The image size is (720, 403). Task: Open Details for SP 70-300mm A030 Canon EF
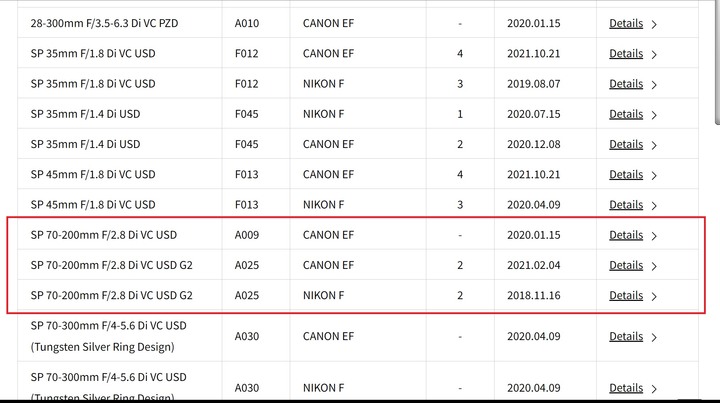click(x=626, y=337)
